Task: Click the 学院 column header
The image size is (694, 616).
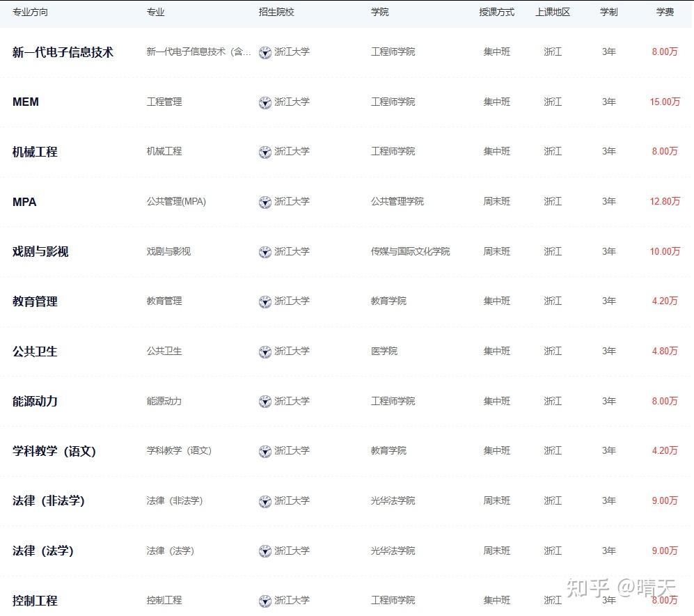Action: coord(380,12)
